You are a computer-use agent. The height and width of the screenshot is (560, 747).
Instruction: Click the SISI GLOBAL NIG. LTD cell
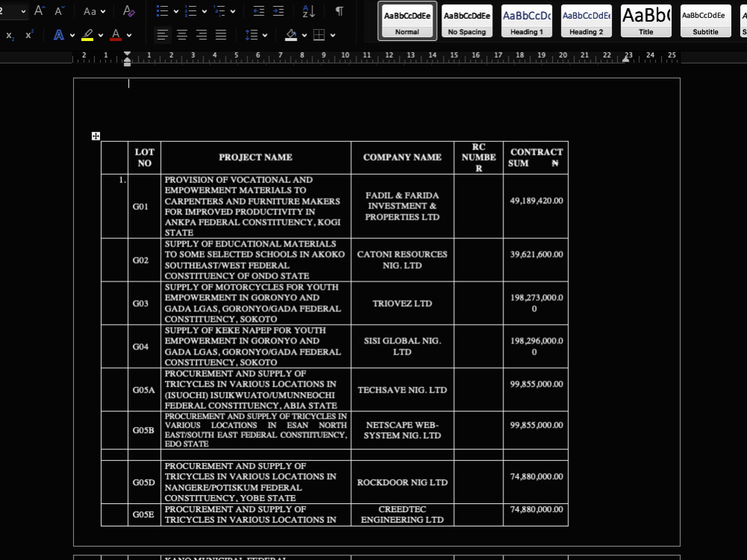click(x=403, y=346)
